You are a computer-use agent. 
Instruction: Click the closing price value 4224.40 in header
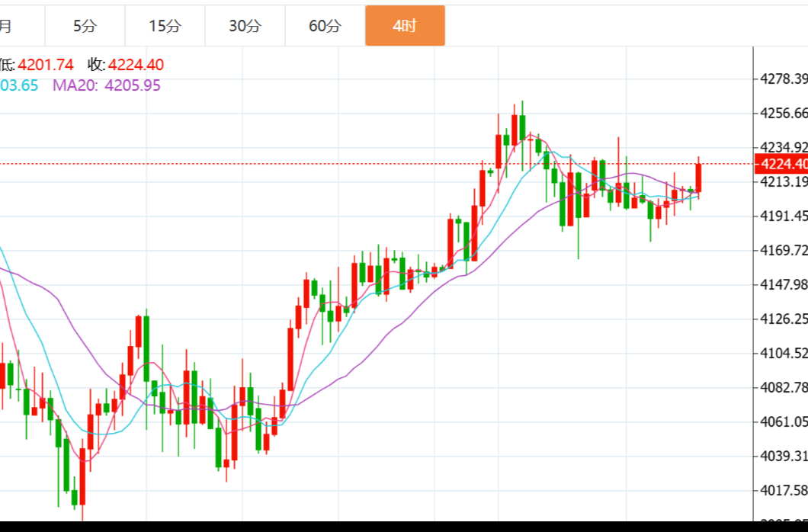136,65
